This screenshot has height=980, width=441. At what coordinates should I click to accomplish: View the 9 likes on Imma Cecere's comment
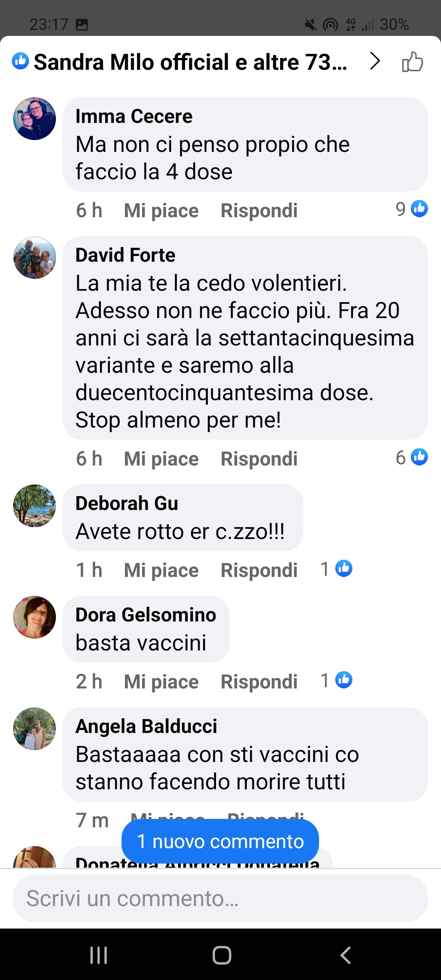[412, 209]
